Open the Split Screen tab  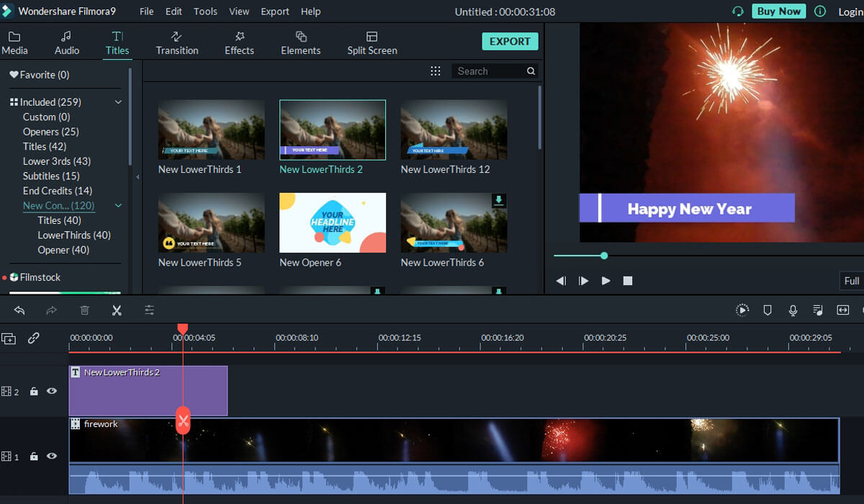tap(372, 42)
